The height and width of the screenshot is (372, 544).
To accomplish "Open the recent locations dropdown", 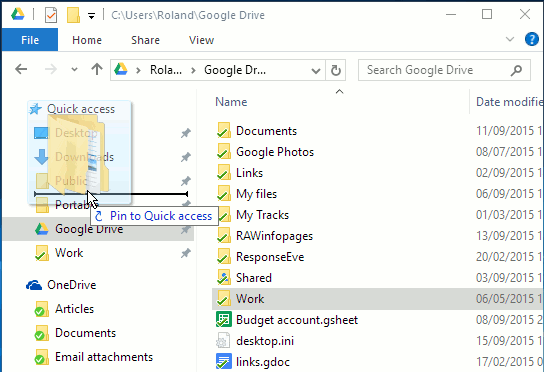I will (x=74, y=69).
